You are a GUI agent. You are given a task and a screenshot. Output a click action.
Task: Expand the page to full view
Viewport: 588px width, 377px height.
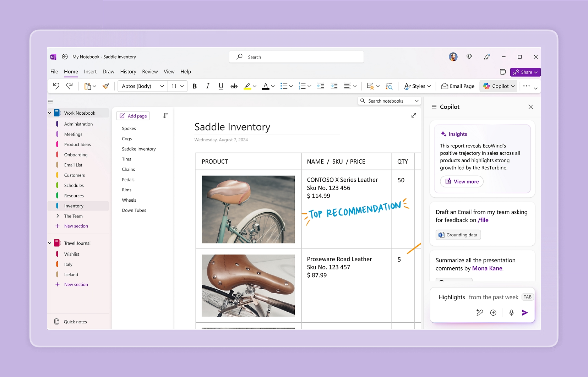[414, 115]
